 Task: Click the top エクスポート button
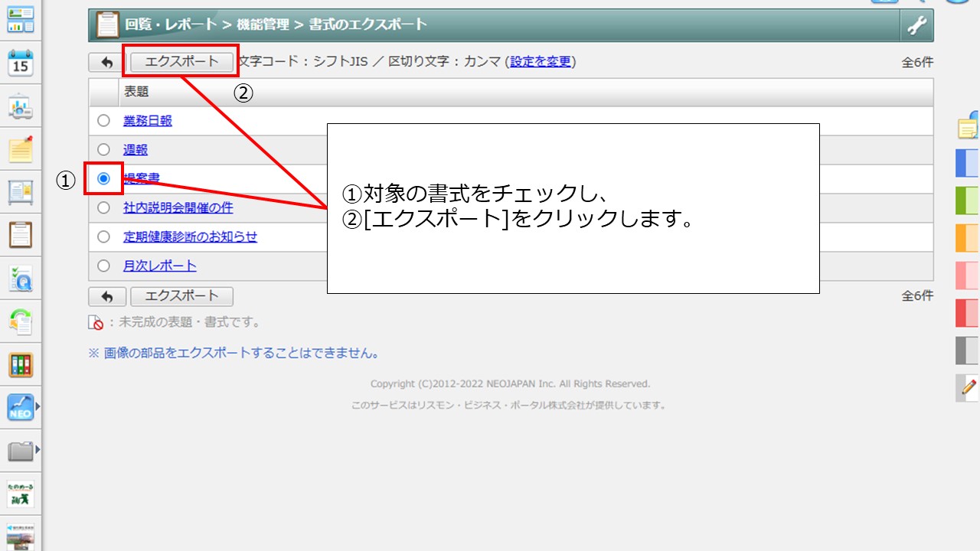[181, 62]
